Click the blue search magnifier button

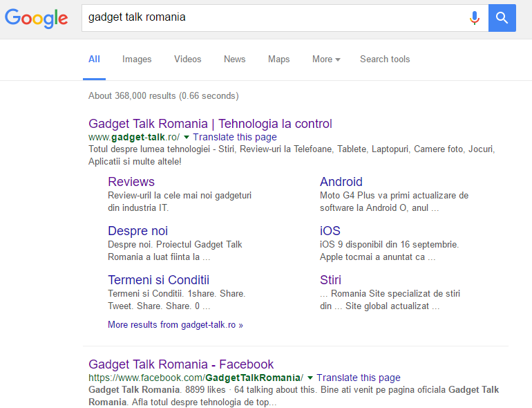coord(502,18)
